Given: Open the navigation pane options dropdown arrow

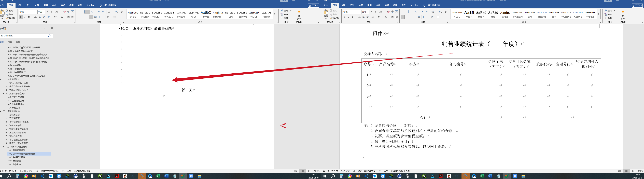Looking at the screenshot, I should [x=45, y=28].
